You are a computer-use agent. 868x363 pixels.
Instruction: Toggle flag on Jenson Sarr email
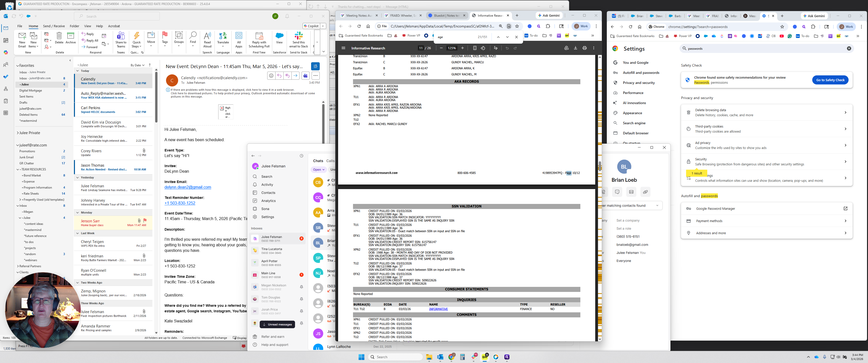click(145, 221)
